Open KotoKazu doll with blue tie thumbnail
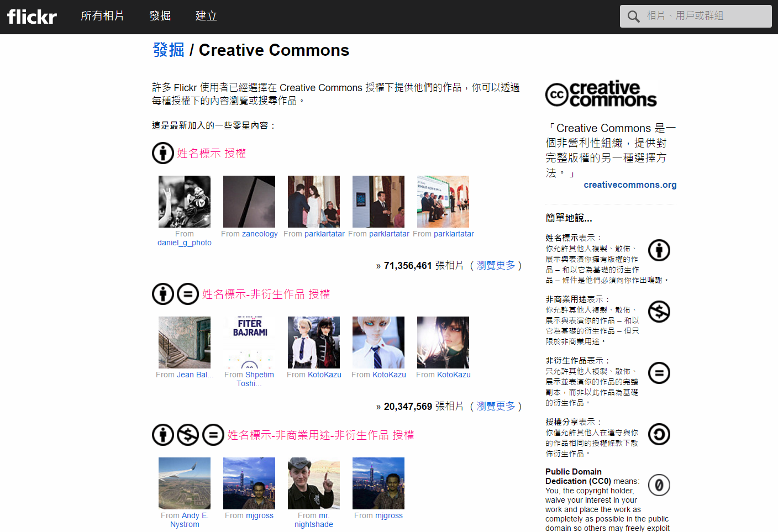This screenshot has width=778, height=532. click(379, 343)
